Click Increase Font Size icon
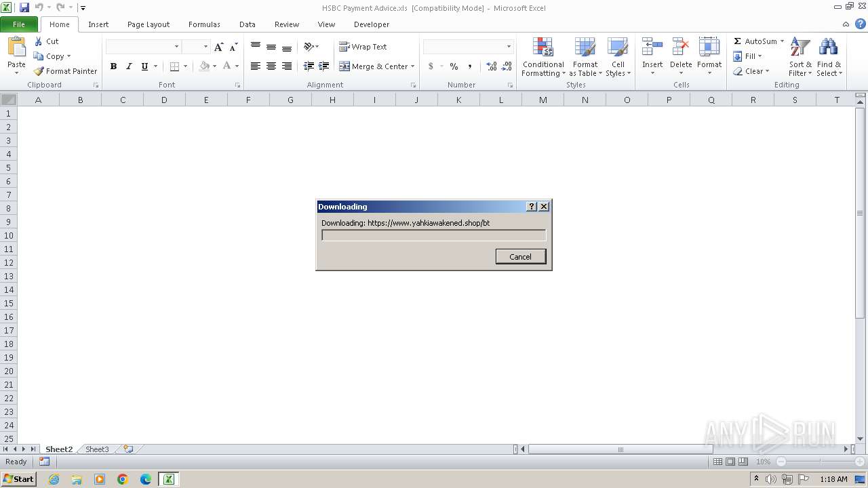This screenshot has height=488, width=868. [218, 47]
